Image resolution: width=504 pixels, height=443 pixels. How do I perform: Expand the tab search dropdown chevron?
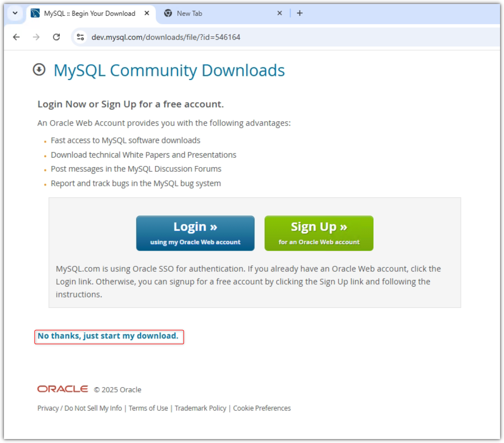(15, 13)
